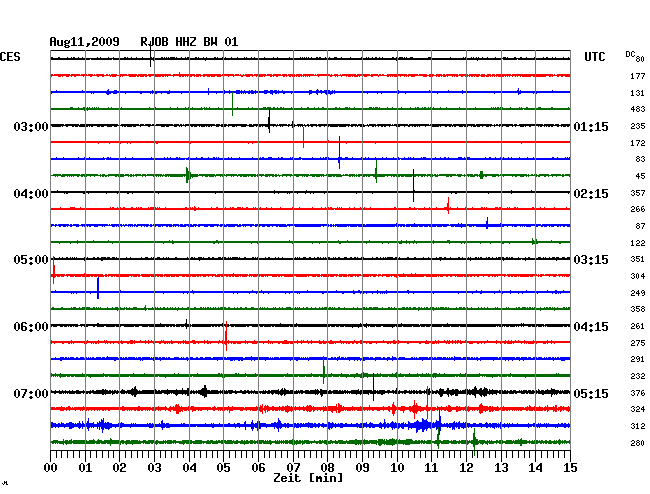
Task: Click minute tick label 00
Action: [x=51, y=468]
